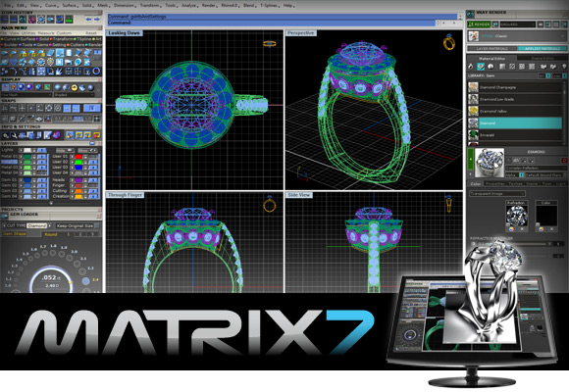Click the back arrow in Icon History
Image resolution: width=569 pixels, height=392 pixels.
(88, 20)
